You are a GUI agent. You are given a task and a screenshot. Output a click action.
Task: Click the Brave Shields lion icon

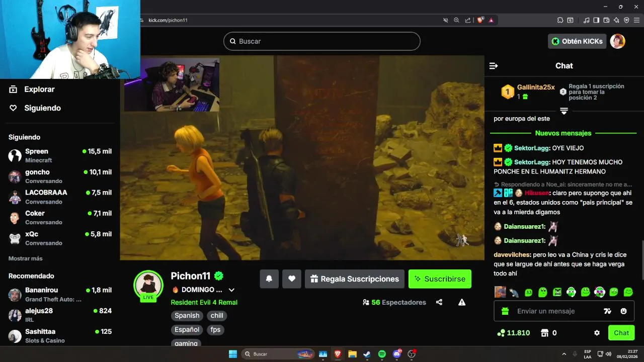pos(480,20)
